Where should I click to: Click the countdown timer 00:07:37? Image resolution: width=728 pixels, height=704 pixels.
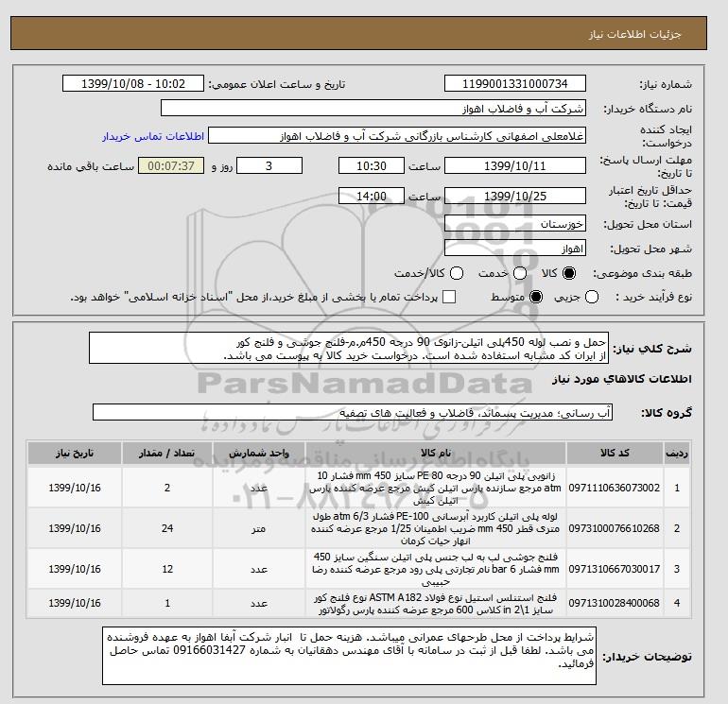click(171, 165)
